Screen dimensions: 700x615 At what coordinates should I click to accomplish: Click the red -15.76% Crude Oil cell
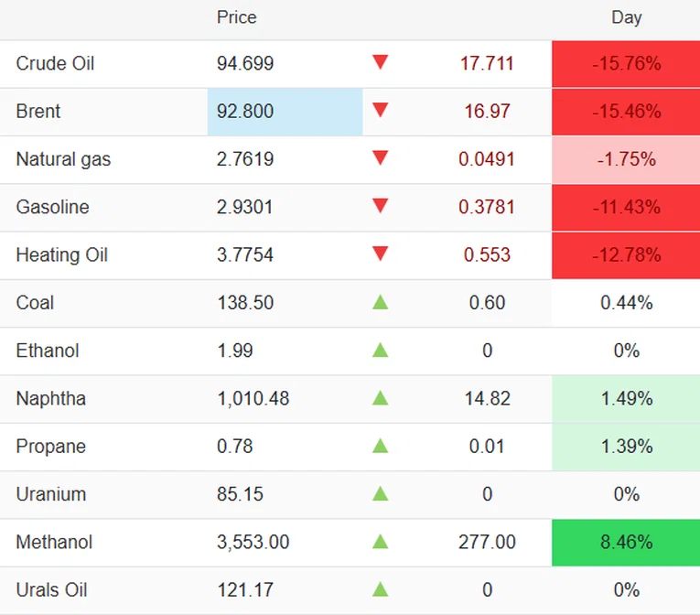pos(626,64)
